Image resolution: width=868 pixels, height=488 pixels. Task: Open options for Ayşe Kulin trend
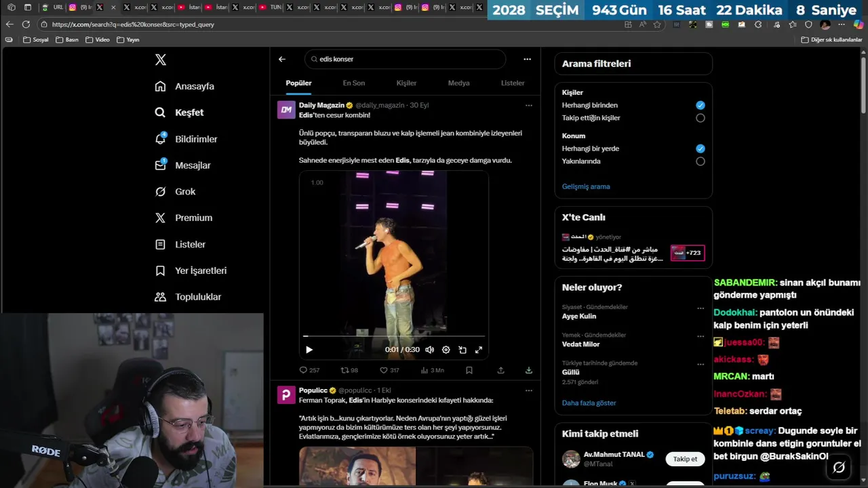coord(701,308)
